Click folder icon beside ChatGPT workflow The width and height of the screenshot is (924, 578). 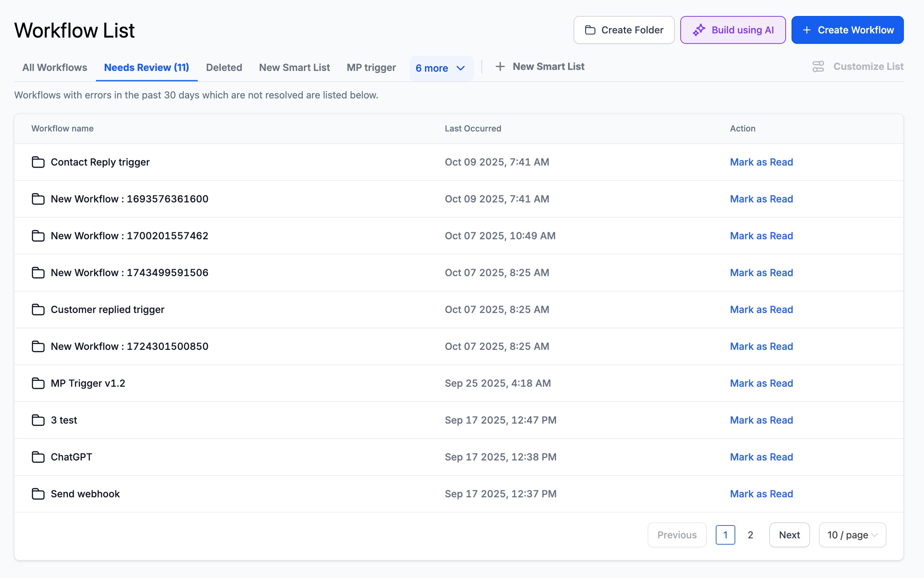38,457
